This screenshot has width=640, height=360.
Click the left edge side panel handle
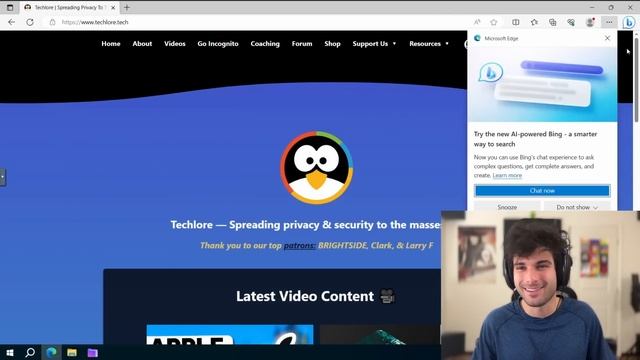pos(3,177)
